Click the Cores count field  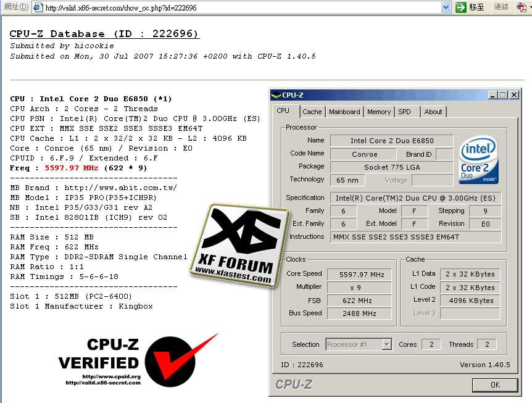click(x=431, y=344)
